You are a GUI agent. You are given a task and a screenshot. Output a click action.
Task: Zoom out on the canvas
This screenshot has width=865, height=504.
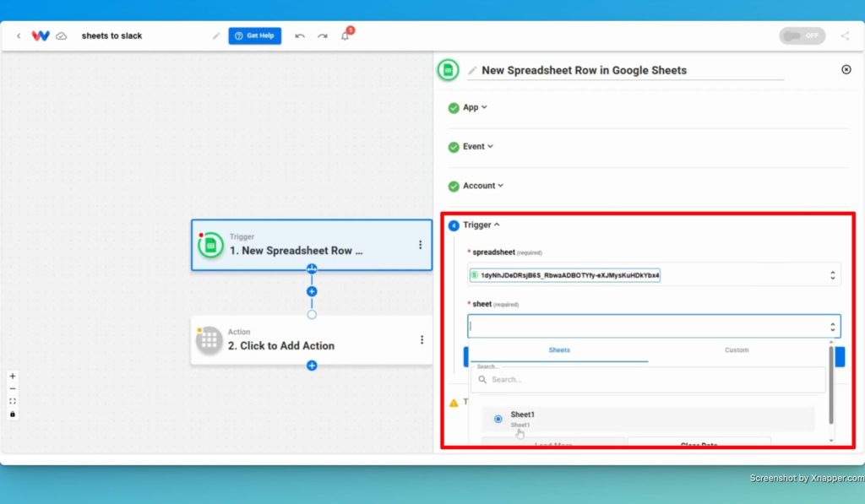click(x=13, y=388)
